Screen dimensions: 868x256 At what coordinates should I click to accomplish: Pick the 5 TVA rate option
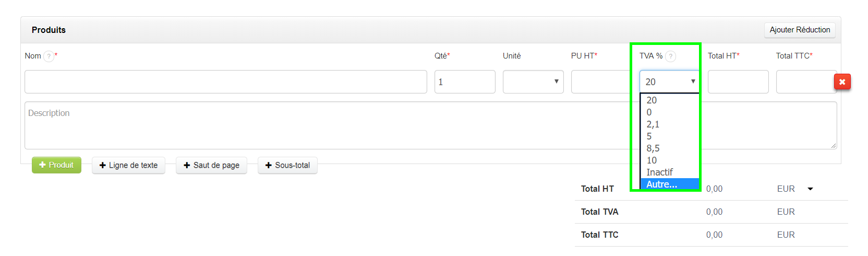[x=649, y=136]
